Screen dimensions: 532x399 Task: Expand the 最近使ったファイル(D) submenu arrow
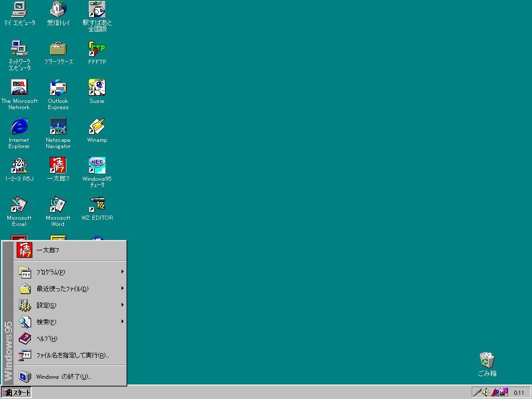pyautogui.click(x=122, y=288)
